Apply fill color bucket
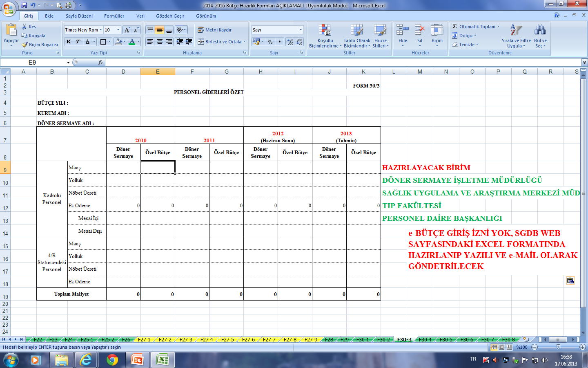 point(118,42)
